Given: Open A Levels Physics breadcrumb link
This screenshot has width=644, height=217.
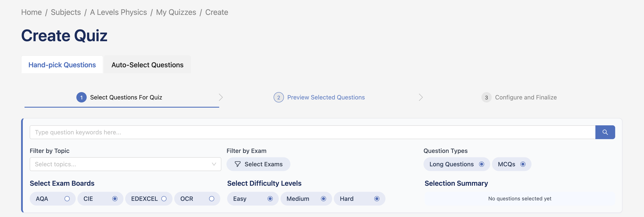Looking at the screenshot, I should 118,12.
